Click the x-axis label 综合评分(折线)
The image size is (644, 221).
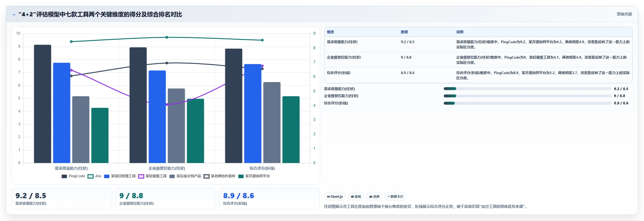point(262,168)
